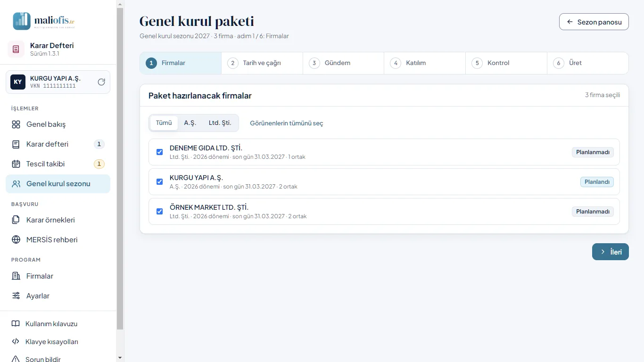Image resolution: width=644 pixels, height=362 pixels.
Task: Click Planlanmadı tag on DENEME GIDA row
Action: coord(593,152)
